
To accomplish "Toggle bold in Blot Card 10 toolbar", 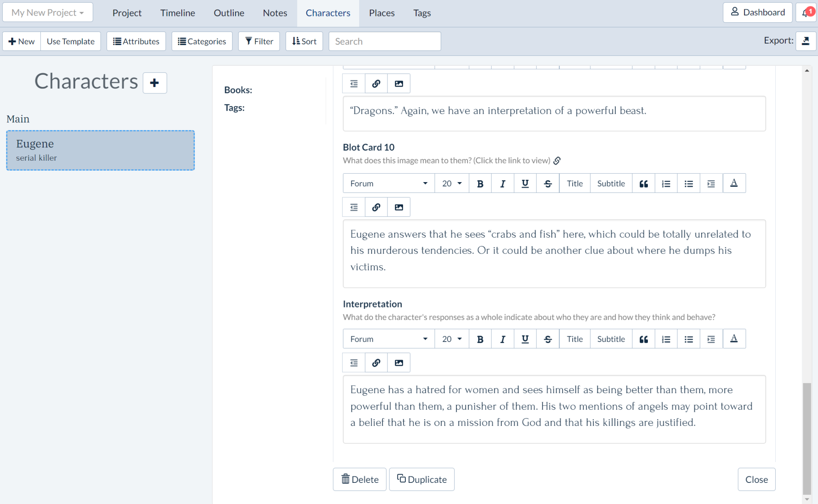I will 480,184.
